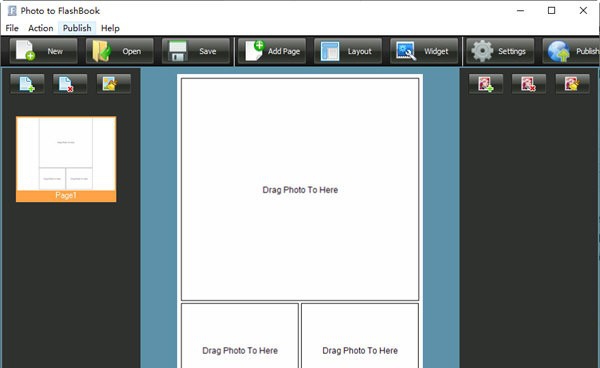600x368 pixels.
Task: Close the Photo to FlashBook window
Action: [583, 10]
